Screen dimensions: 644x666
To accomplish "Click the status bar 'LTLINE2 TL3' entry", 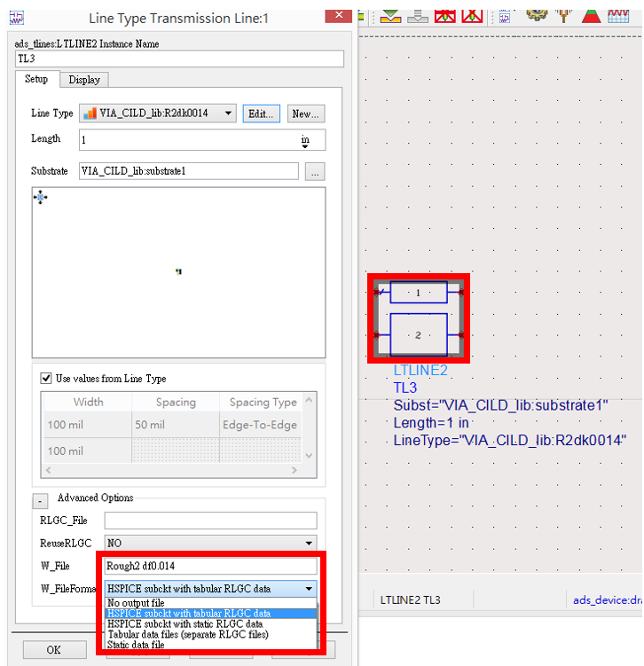I will pos(410,599).
